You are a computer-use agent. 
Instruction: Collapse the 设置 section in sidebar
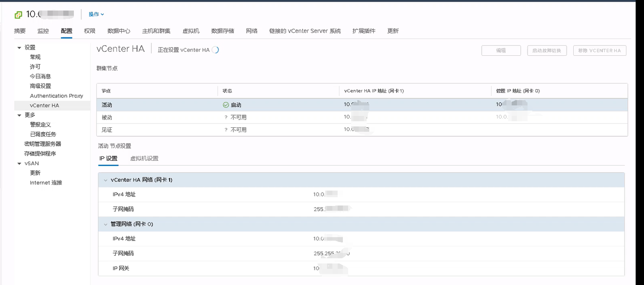coord(19,47)
